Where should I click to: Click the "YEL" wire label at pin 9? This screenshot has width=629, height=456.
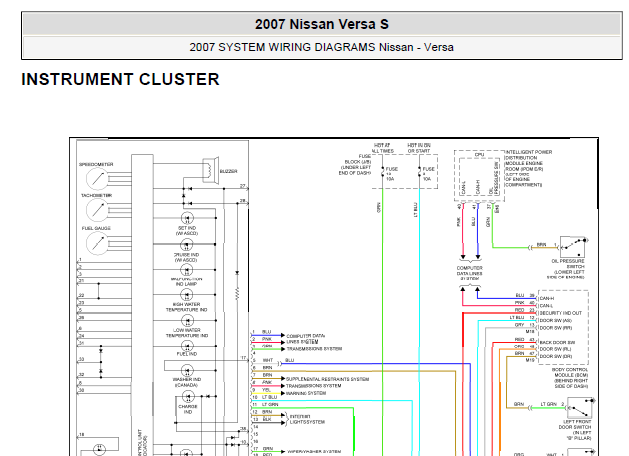tap(266, 390)
